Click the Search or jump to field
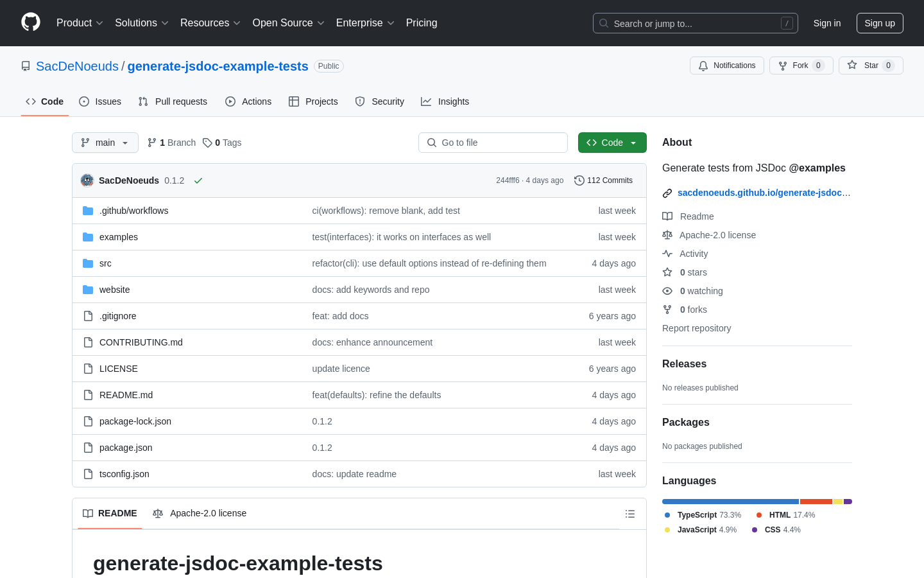The width and height of the screenshot is (924, 578). [x=696, y=23]
